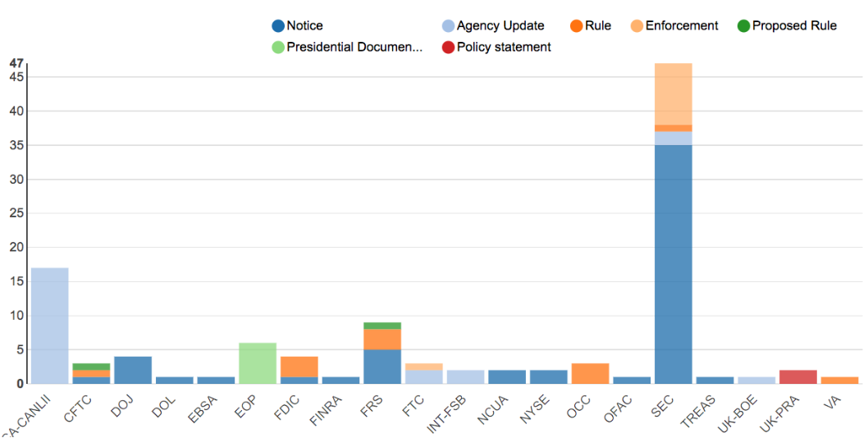Select the VA Rule bar
Viewport: 868px width, 447px height.
tap(840, 381)
